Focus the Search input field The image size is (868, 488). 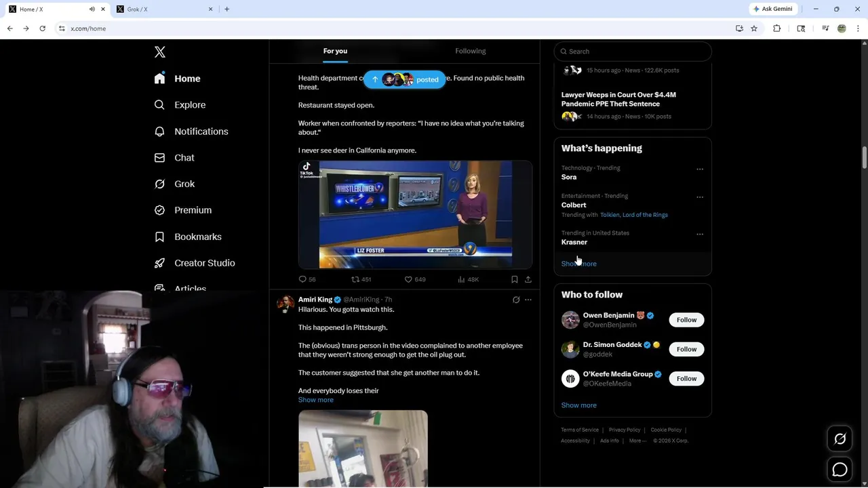pyautogui.click(x=633, y=52)
